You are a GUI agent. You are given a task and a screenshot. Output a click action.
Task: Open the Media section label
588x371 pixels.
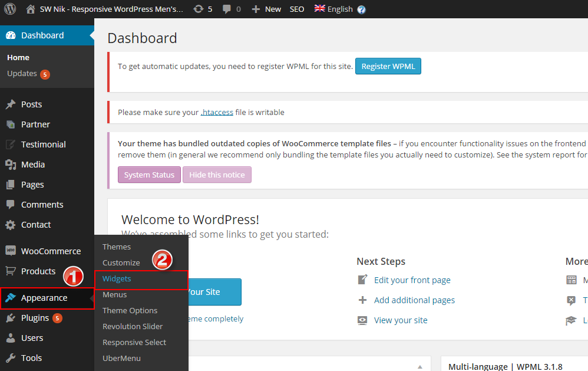(33, 165)
